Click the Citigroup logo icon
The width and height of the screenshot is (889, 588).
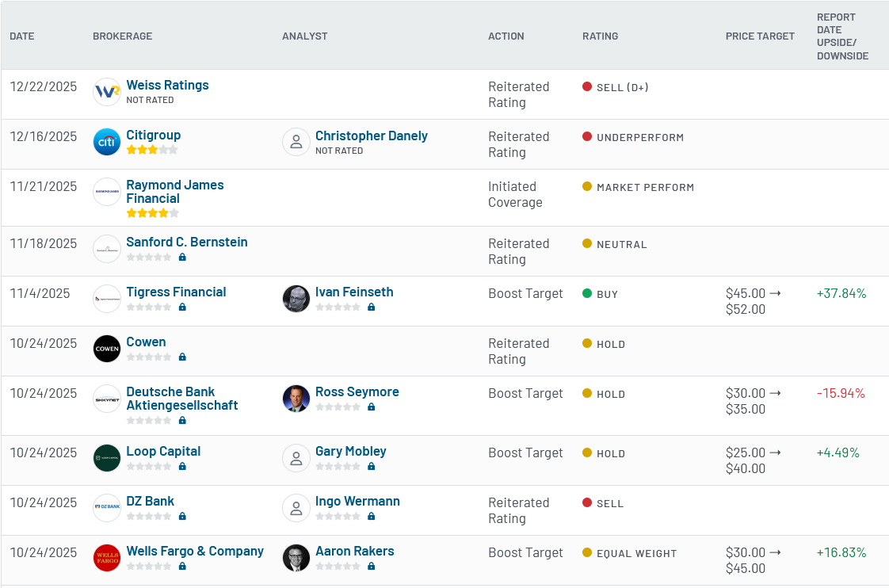107,142
